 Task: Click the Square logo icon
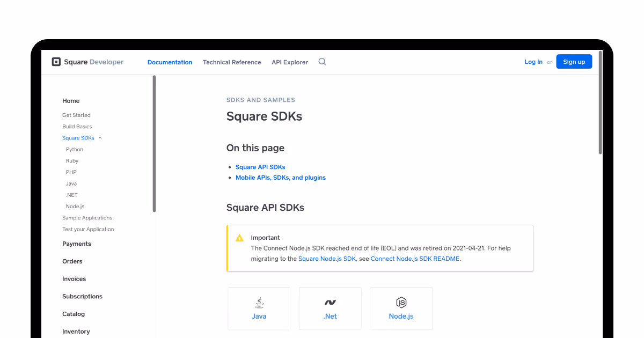click(56, 62)
